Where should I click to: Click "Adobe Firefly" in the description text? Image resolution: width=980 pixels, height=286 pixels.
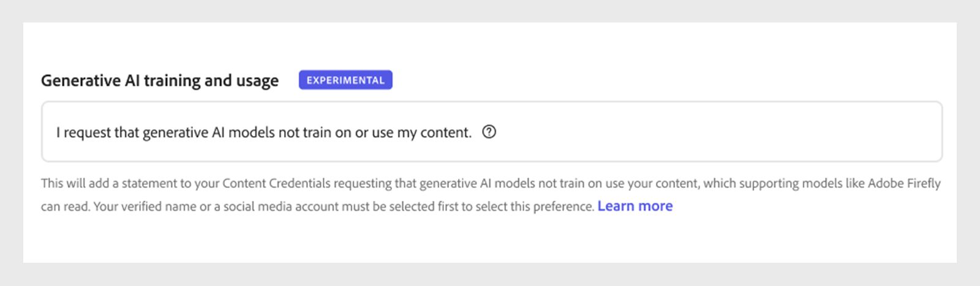(x=904, y=183)
